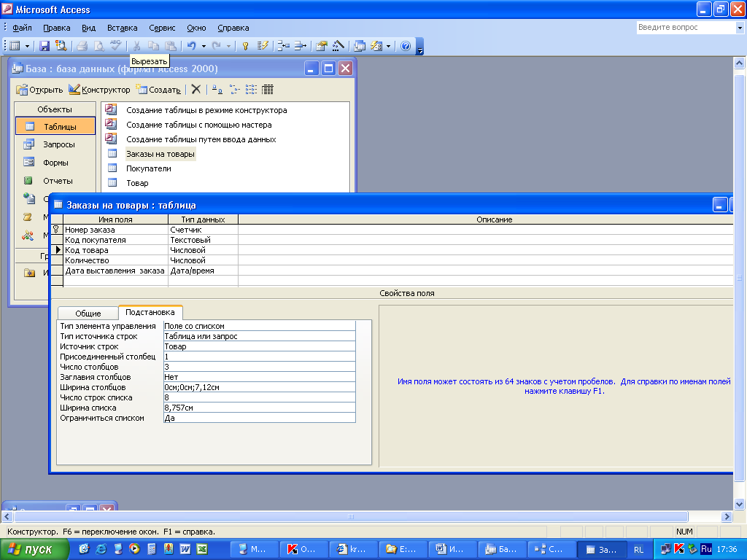The width and height of the screenshot is (747, 560).
Task: Click the Spelling check ABC icon
Action: pos(115,46)
